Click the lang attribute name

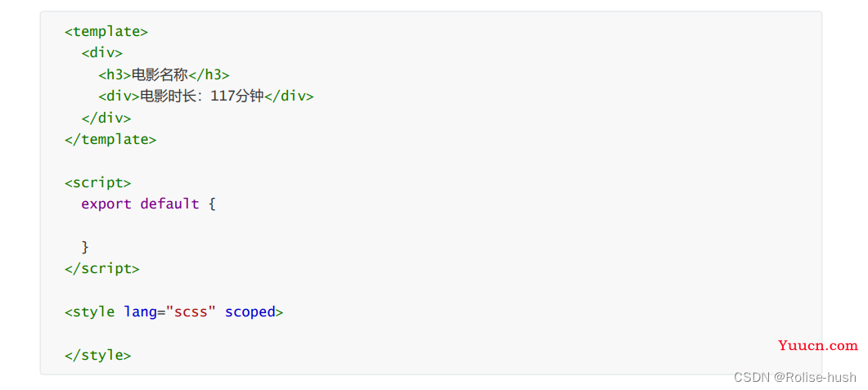pos(140,312)
